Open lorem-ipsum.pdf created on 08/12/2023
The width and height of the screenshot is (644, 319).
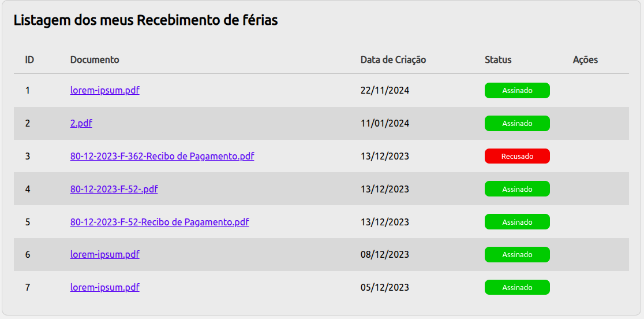click(104, 254)
